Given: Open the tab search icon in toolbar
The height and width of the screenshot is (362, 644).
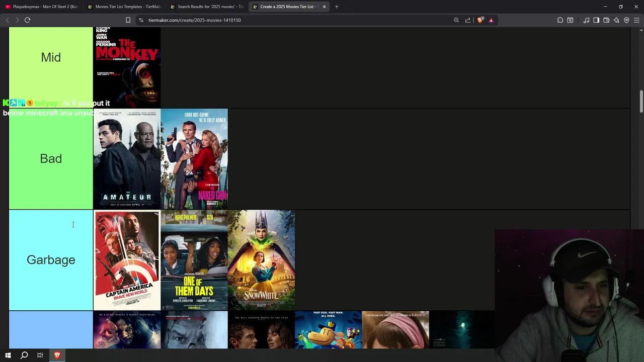Looking at the screenshot, I should pyautogui.click(x=570, y=20).
